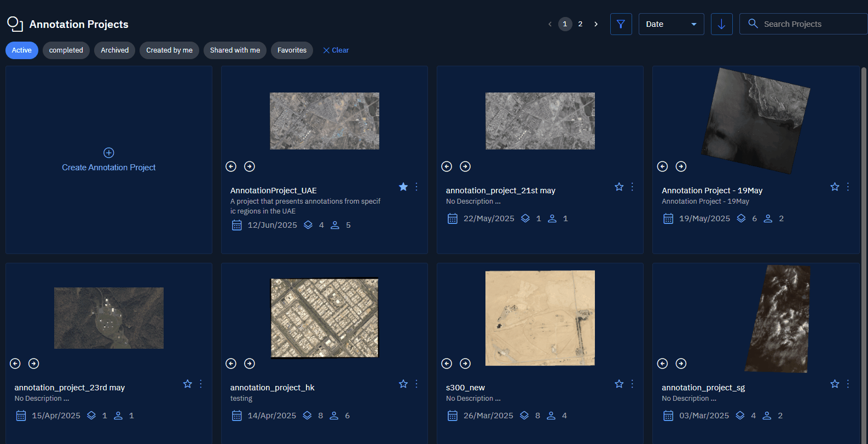Open three-dot menu on s300_new card
Screen dimensions: 868x444
(632, 384)
